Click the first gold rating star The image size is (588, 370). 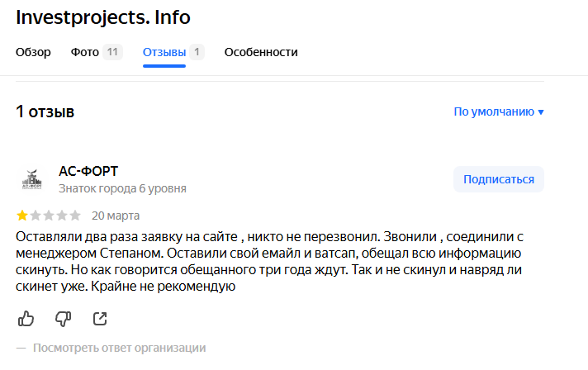click(22, 216)
